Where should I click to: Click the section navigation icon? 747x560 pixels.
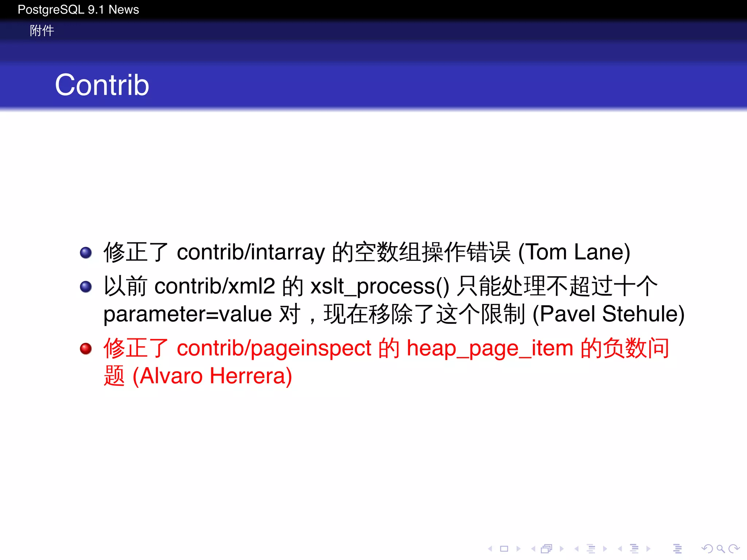click(x=635, y=548)
